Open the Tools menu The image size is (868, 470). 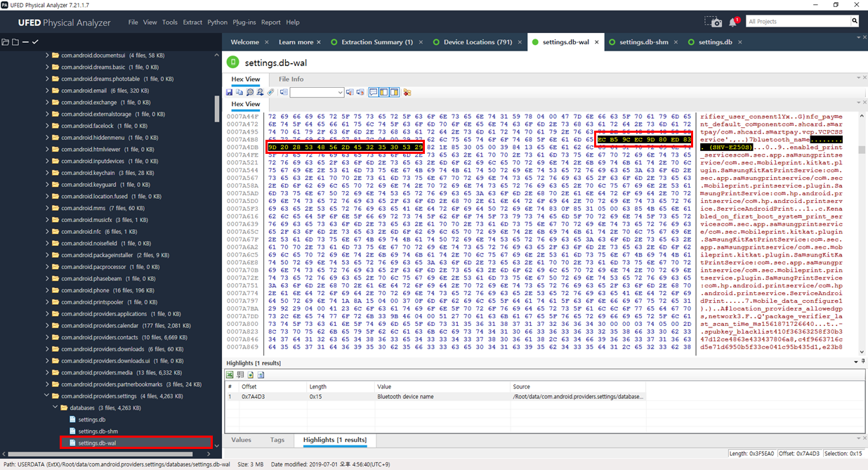click(x=170, y=22)
